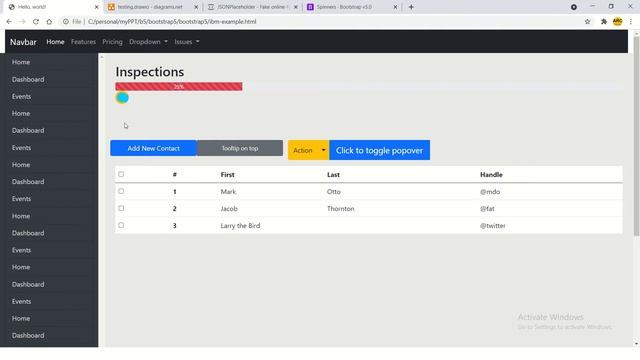Image resolution: width=640 pixels, height=360 pixels.
Task: Go back using browser back arrow
Action: [9, 22]
